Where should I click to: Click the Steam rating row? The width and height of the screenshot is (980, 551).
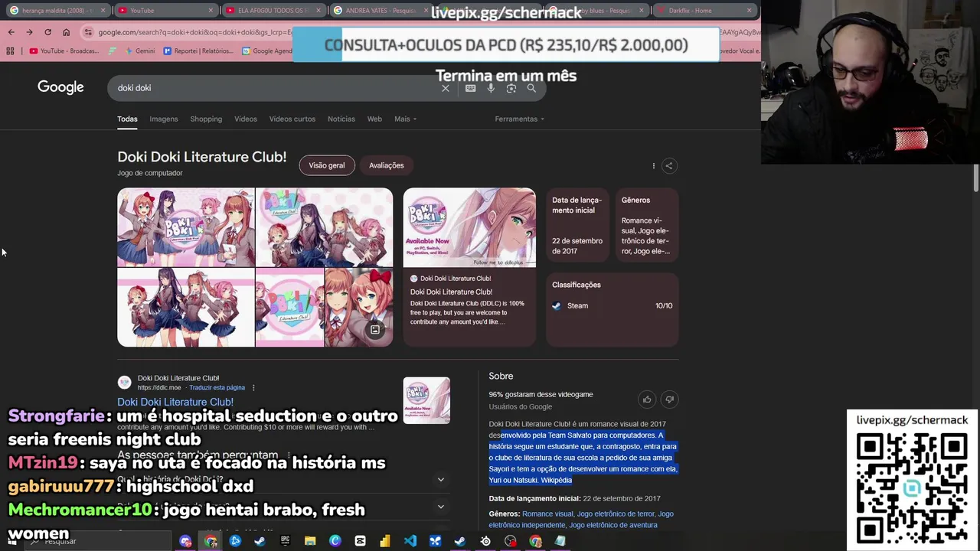click(x=612, y=305)
